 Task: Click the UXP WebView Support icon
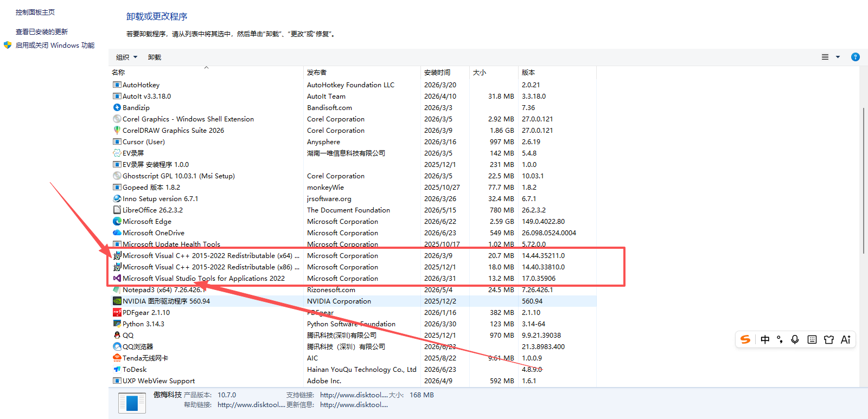tap(117, 381)
